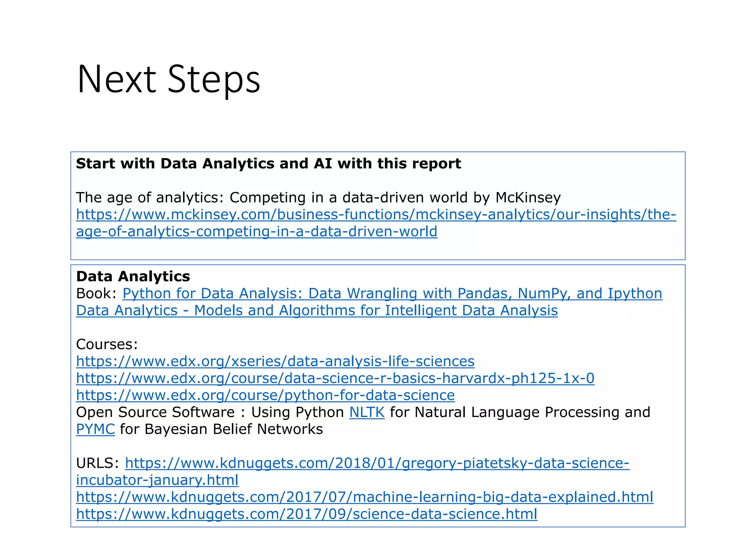
Task: Open the PYMC hyperlink
Action: pos(96,429)
